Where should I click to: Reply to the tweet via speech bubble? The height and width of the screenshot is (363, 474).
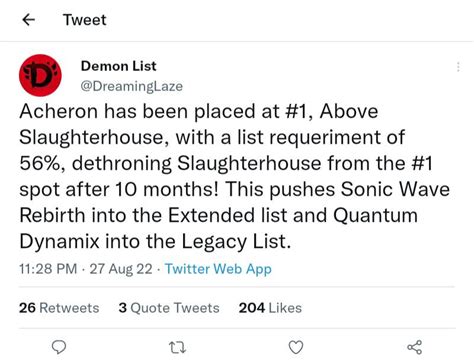59,347
